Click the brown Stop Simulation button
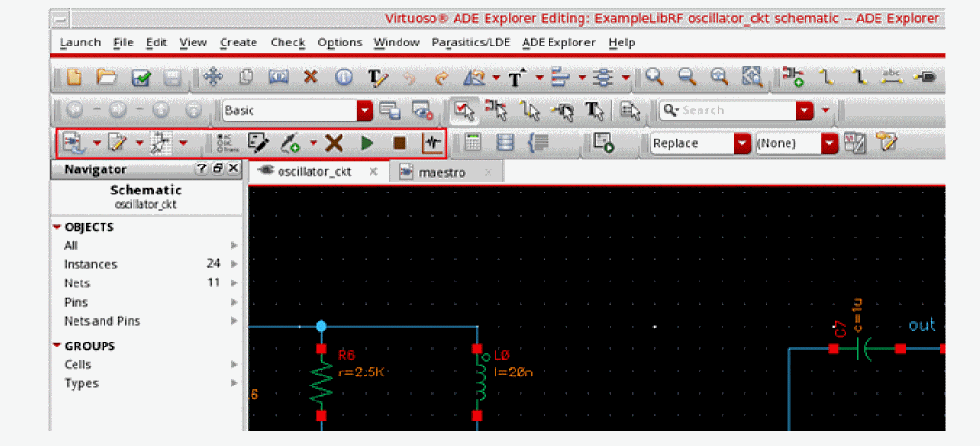 (x=400, y=144)
